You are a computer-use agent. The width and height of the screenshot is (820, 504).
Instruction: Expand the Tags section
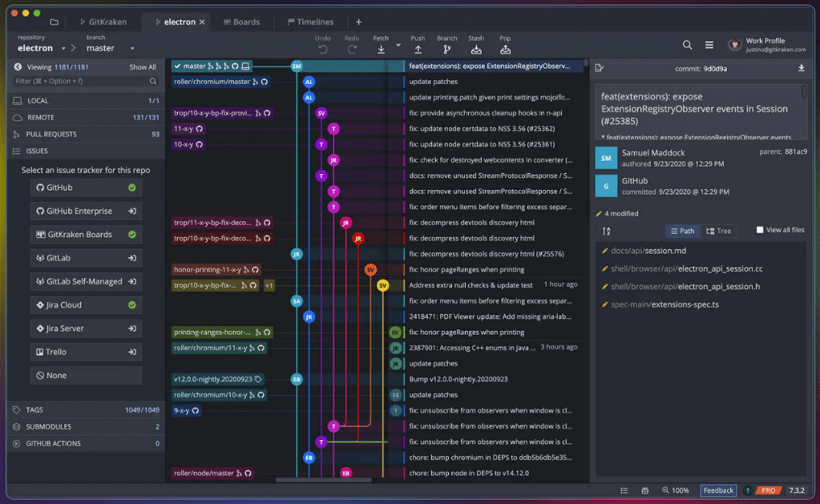click(34, 409)
